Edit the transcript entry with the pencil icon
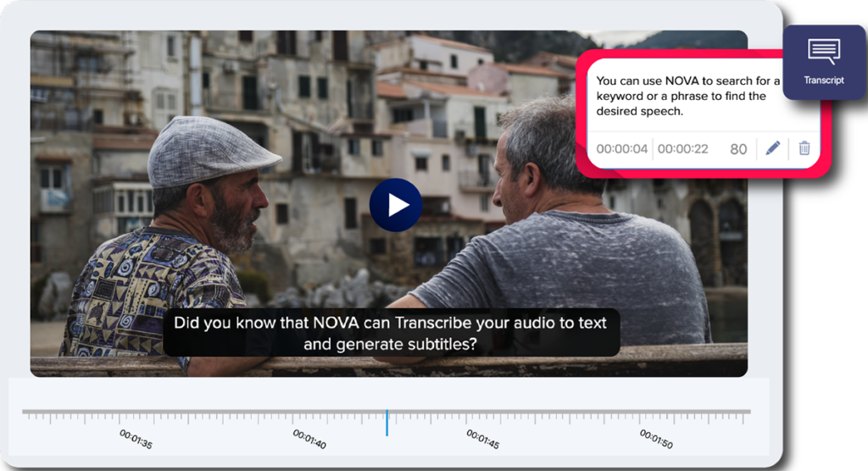This screenshot has width=868, height=471. click(773, 148)
